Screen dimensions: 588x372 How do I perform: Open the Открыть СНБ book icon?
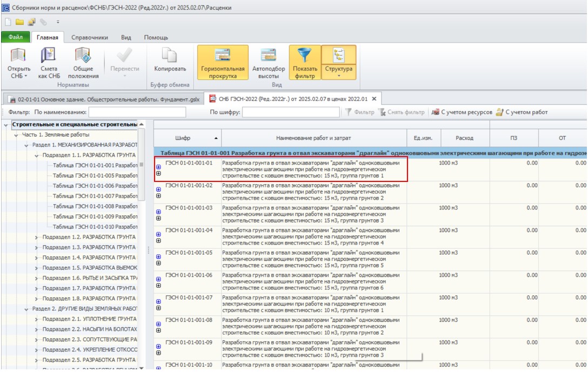coord(18,56)
